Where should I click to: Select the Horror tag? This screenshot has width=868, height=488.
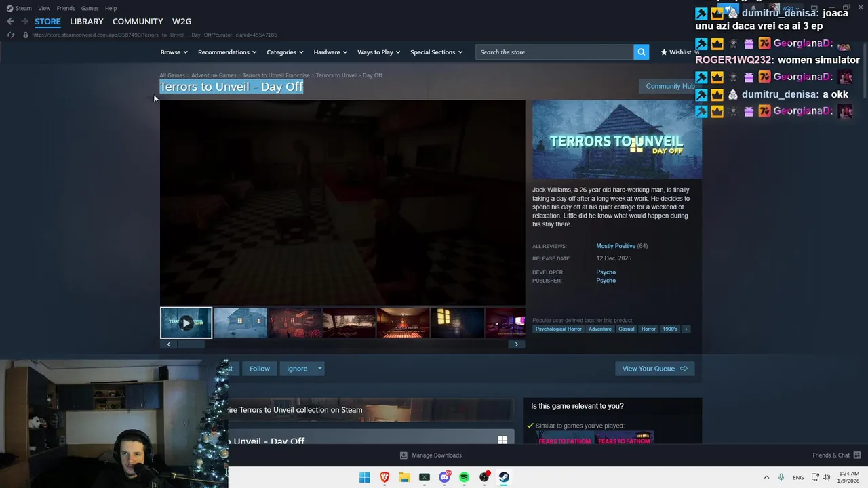(x=648, y=329)
